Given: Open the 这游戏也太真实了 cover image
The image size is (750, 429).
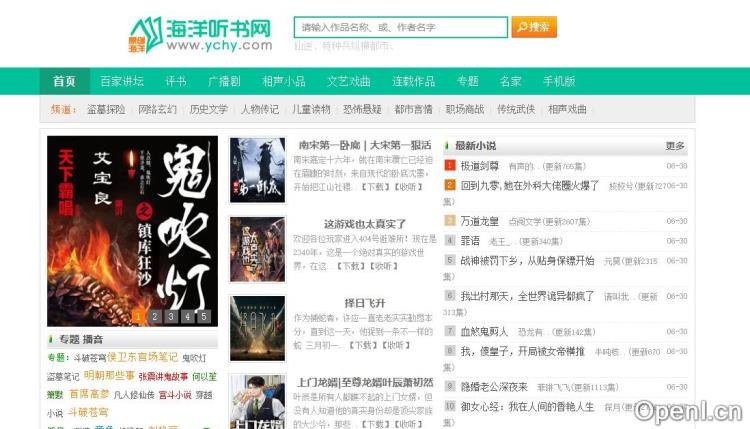Looking at the screenshot, I should coord(257,248).
